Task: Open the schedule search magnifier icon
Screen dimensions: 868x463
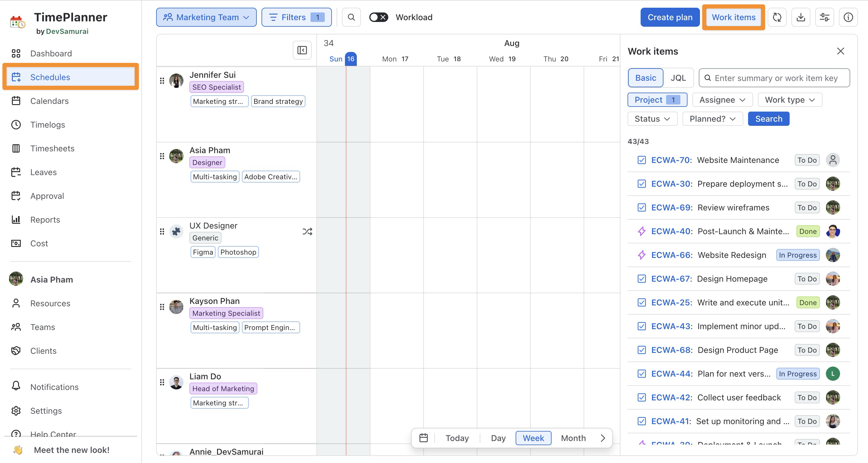Action: (351, 17)
